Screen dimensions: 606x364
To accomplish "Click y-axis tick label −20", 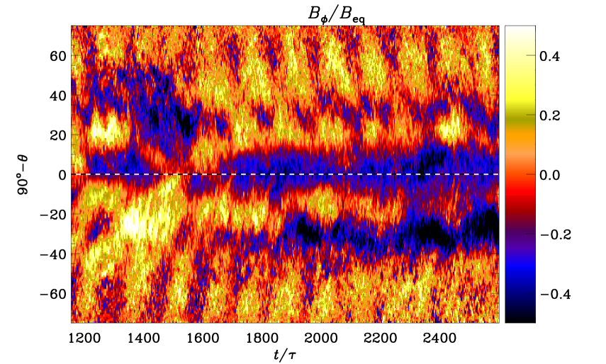I will 53,215.
